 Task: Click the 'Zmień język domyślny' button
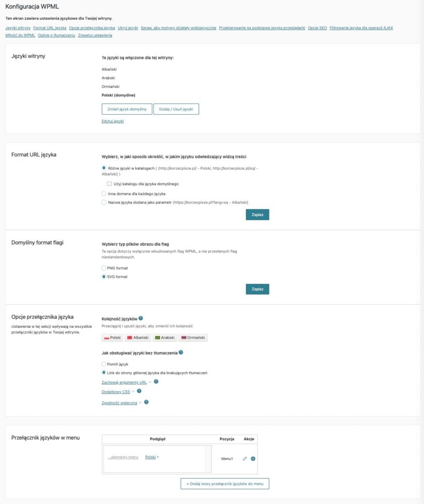click(127, 109)
